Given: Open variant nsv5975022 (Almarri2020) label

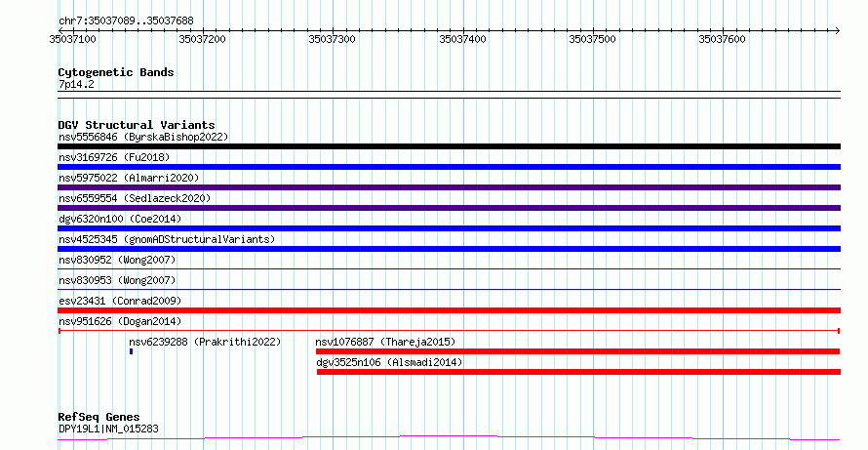Looking at the screenshot, I should [129, 178].
